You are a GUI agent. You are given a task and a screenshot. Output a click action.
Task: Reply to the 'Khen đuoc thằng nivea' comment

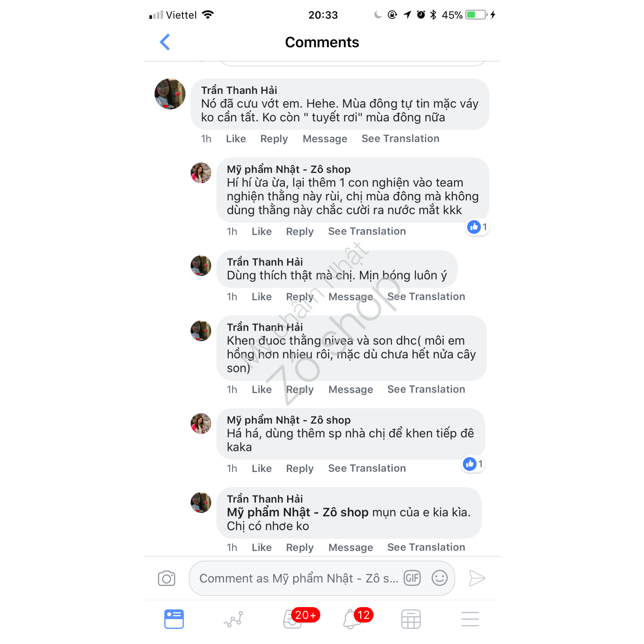pyautogui.click(x=300, y=389)
